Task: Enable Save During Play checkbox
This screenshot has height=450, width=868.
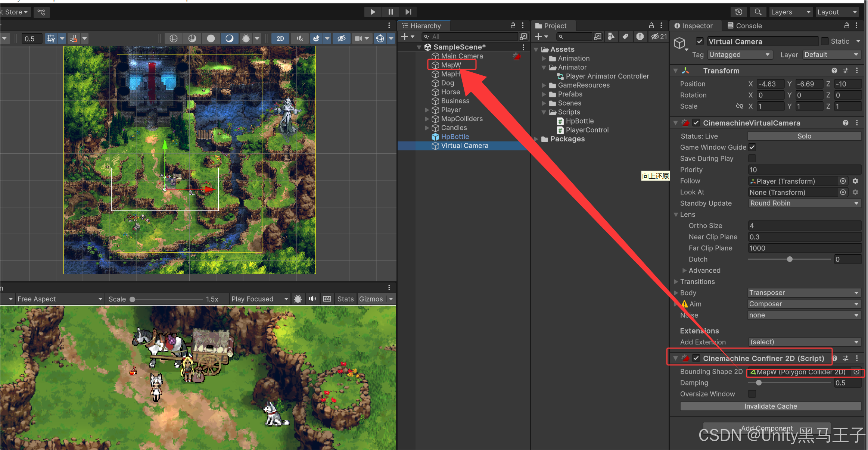Action: point(752,159)
